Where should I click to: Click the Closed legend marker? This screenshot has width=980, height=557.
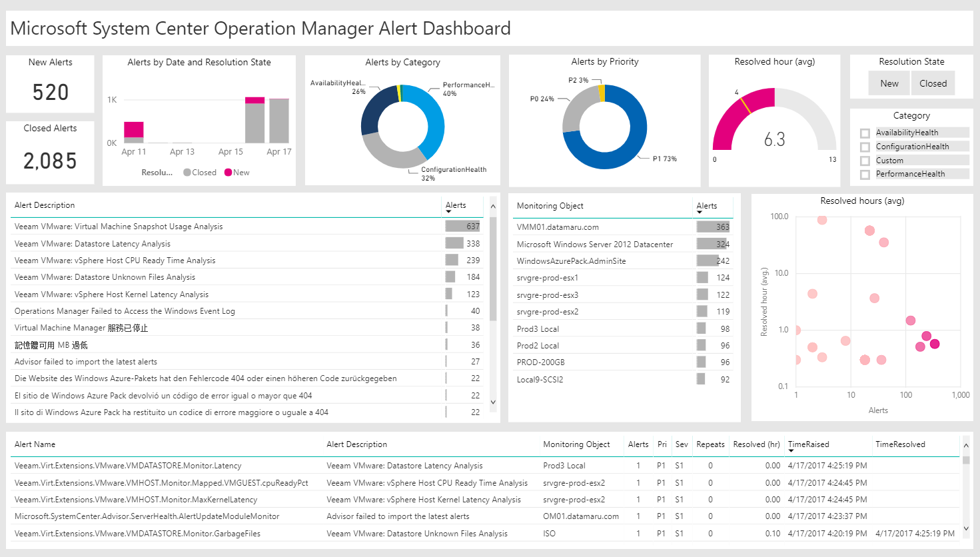point(187,173)
